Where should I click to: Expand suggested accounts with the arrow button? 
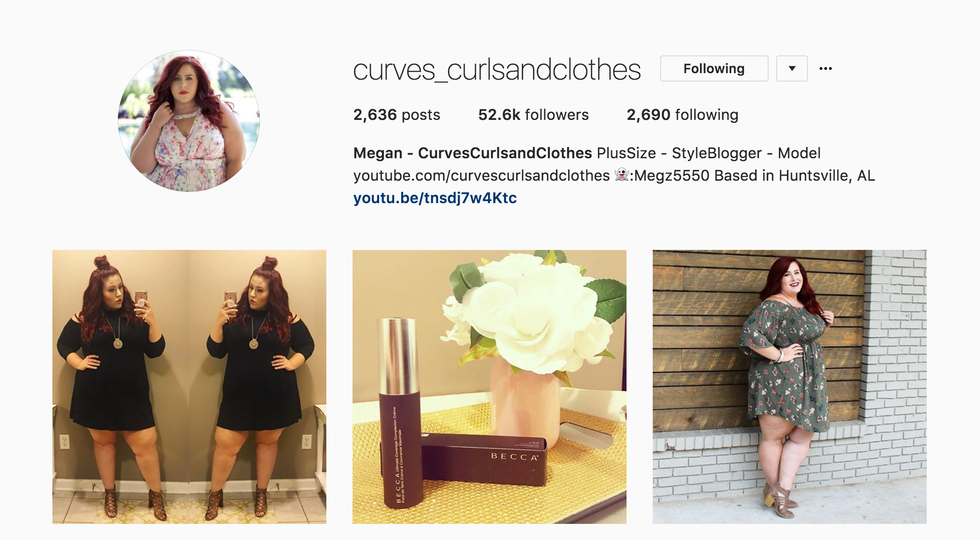[x=792, y=69]
